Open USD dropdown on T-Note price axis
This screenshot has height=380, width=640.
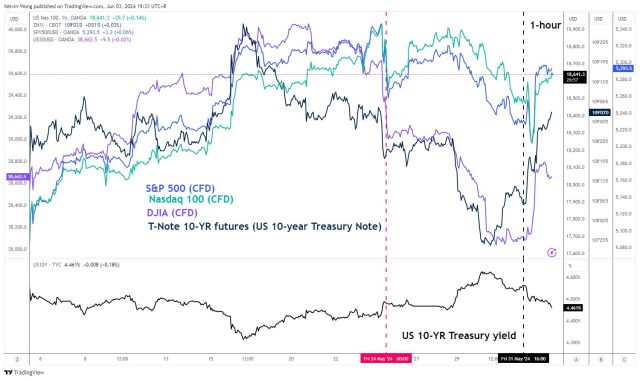[x=598, y=19]
